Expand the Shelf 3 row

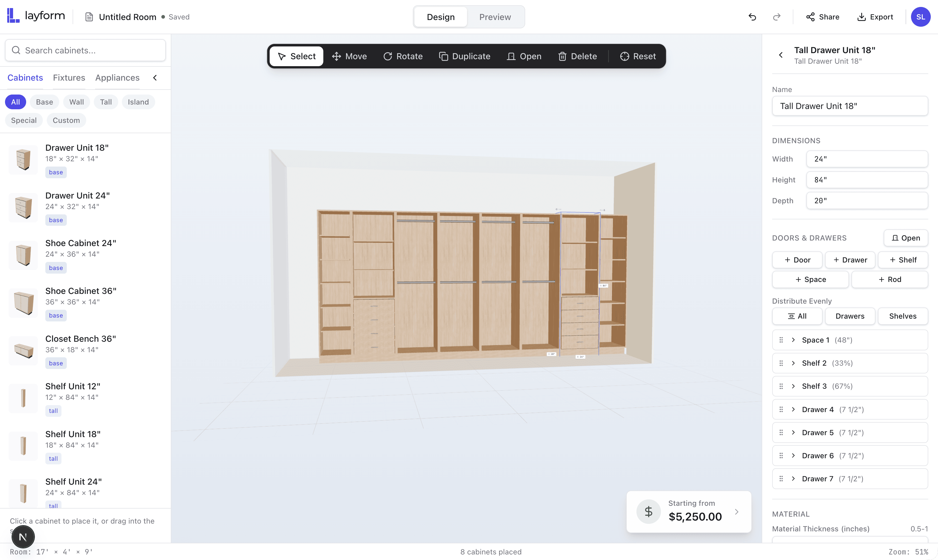[793, 386]
